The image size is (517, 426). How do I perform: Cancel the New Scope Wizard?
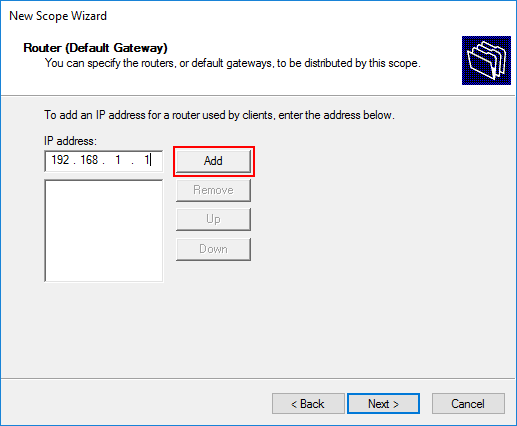[468, 404]
